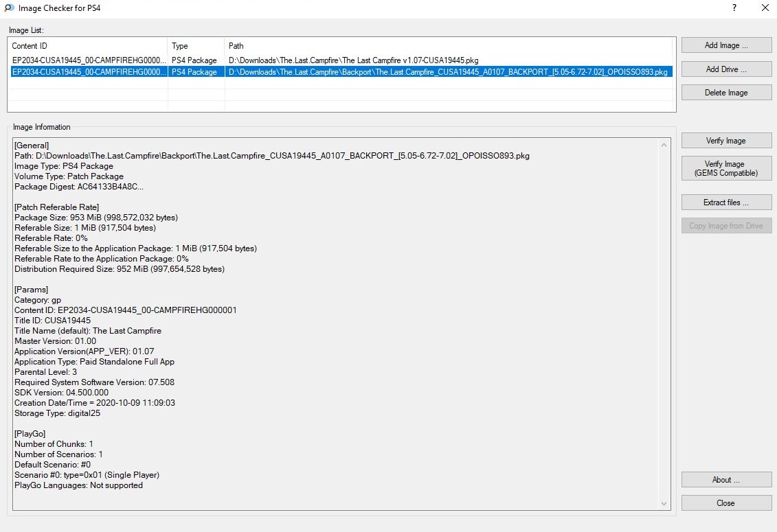This screenshot has width=777, height=532.
Task: Click the Application Type: Paid Standalone Full App line
Action: 95,362
